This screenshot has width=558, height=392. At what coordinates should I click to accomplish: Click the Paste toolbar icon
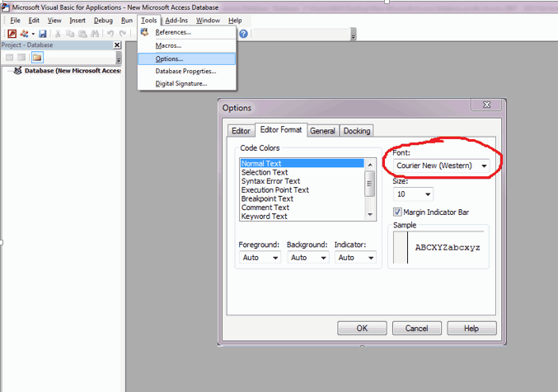(82, 34)
